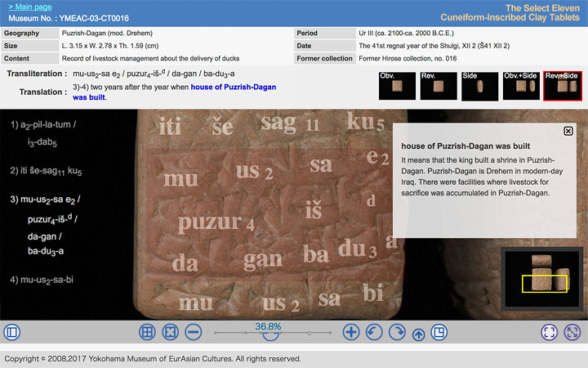Viewport: 588px width, 368px height.
Task: Close the Puzrish-Dagan explanation popup
Action: click(x=568, y=131)
